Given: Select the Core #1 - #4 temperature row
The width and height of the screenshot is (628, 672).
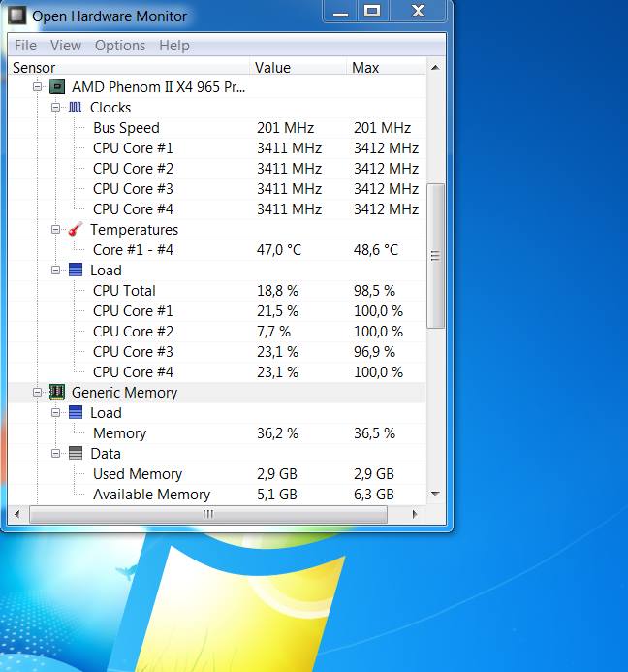Looking at the screenshot, I should tap(217, 250).
